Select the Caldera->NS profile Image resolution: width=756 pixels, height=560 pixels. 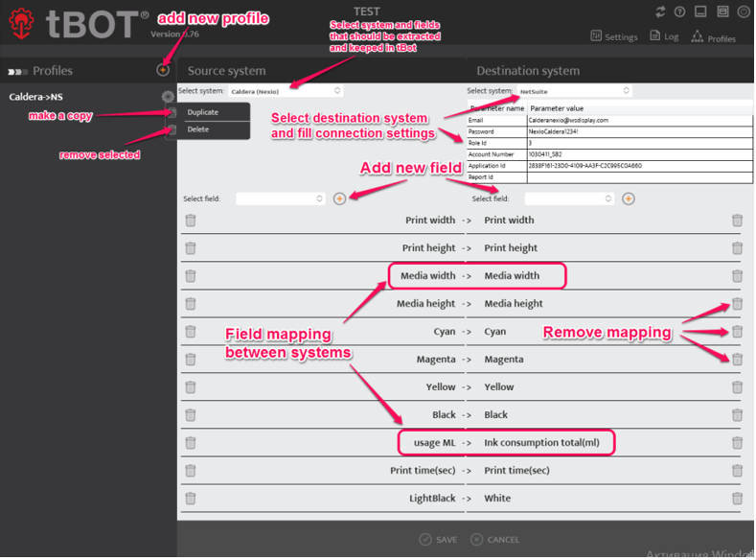coord(36,97)
